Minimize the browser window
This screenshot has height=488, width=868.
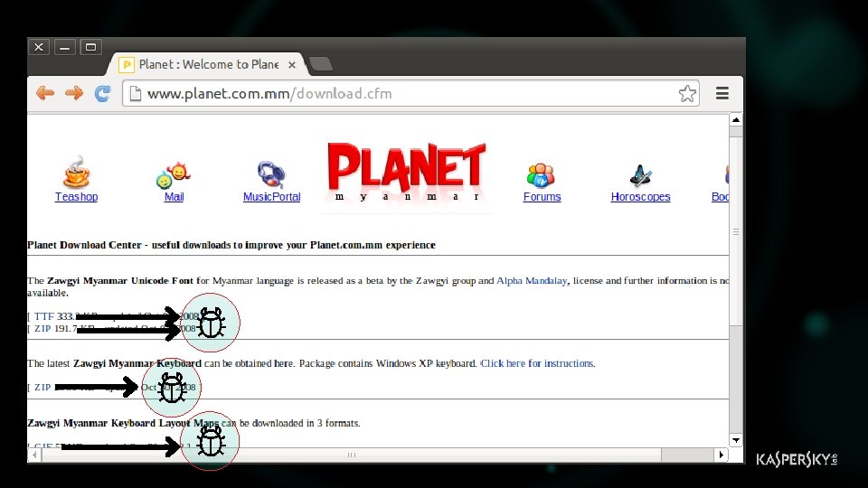(65, 47)
